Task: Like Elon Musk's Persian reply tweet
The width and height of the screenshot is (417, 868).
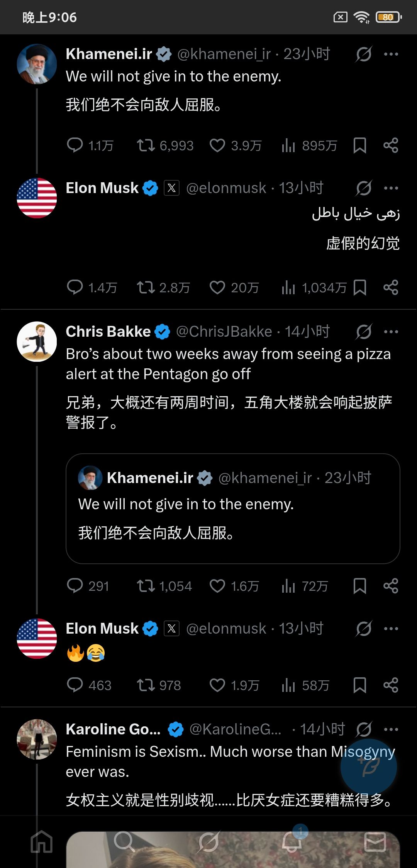Action: [217, 288]
